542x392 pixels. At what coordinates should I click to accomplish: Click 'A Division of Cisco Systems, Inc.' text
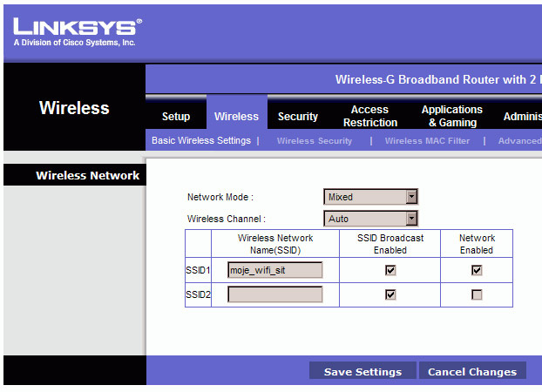(74, 43)
